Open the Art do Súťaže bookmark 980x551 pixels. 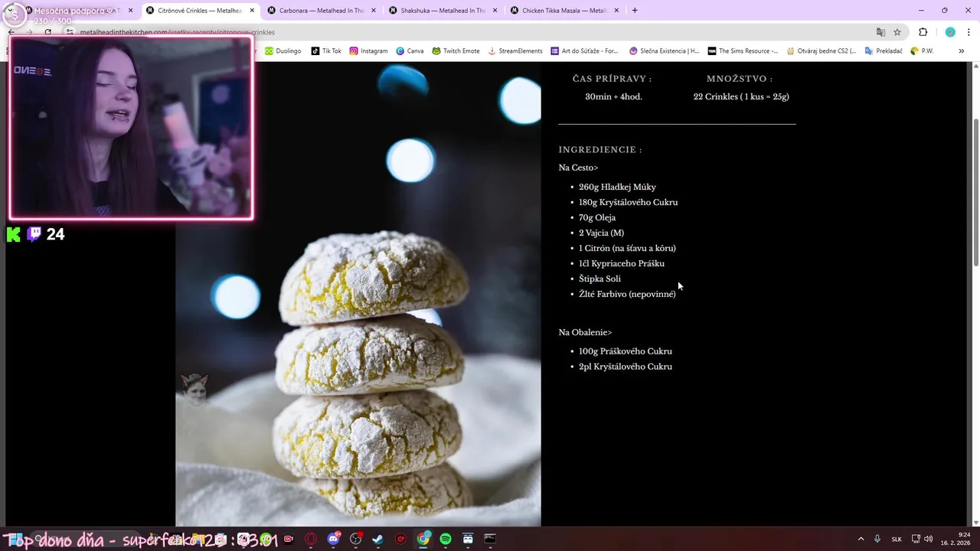point(584,51)
